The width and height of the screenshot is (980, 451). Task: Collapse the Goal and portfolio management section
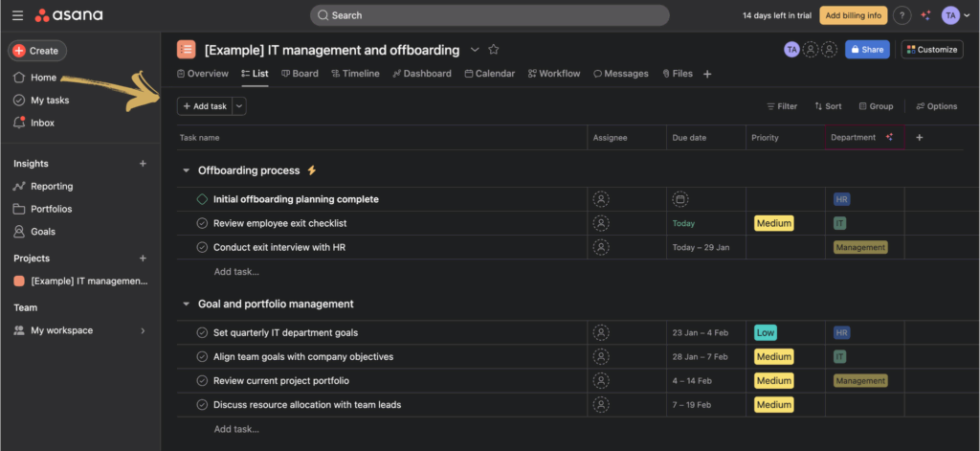(x=186, y=304)
